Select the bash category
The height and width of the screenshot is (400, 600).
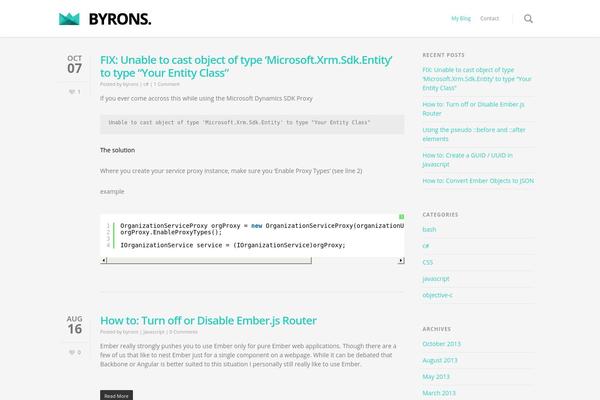[429, 229]
